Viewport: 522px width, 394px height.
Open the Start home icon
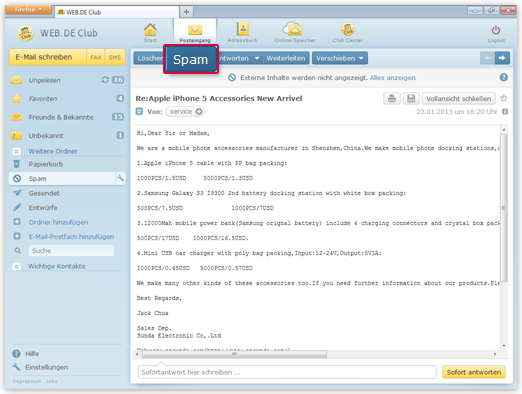coord(150,32)
